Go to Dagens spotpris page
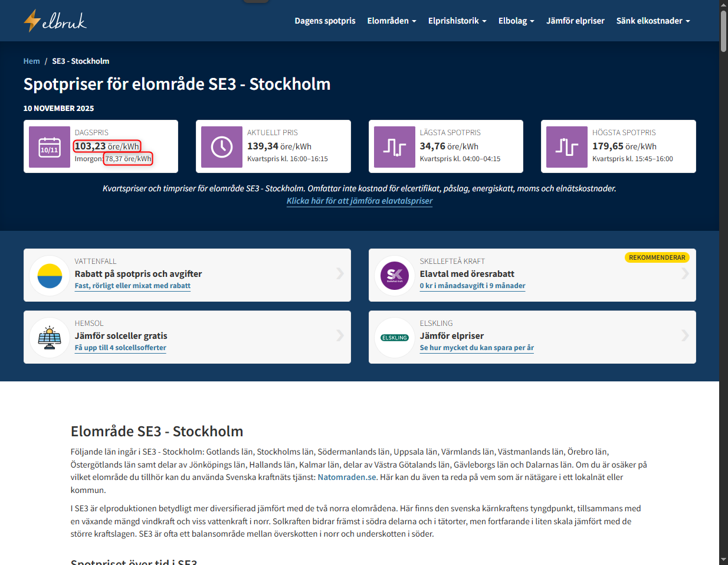This screenshot has width=728, height=565. (x=325, y=21)
